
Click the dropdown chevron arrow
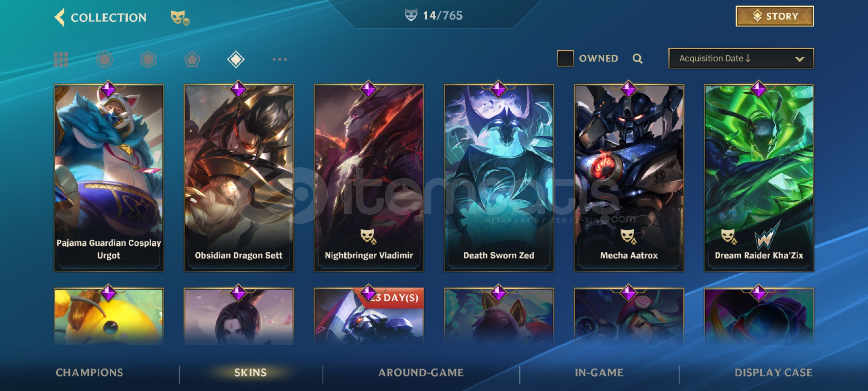[800, 59]
